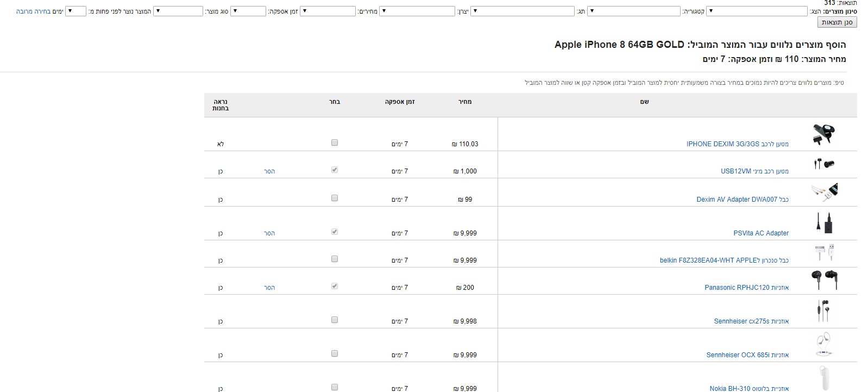Click the USB12VM mini car charger thumbnail

click(823, 164)
